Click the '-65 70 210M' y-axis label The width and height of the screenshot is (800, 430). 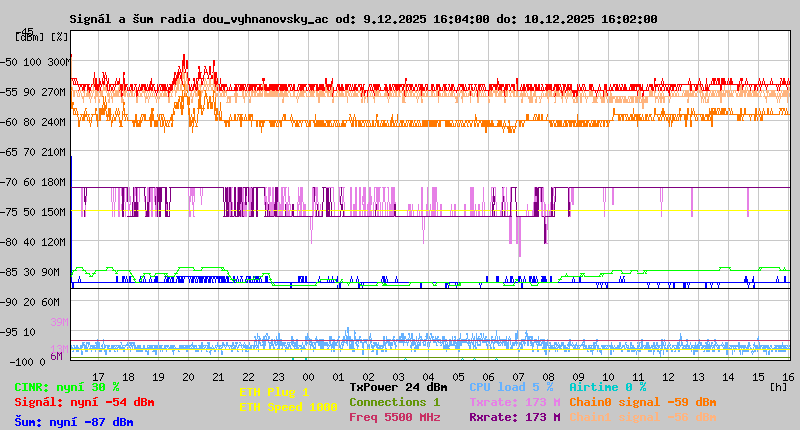coord(34,152)
